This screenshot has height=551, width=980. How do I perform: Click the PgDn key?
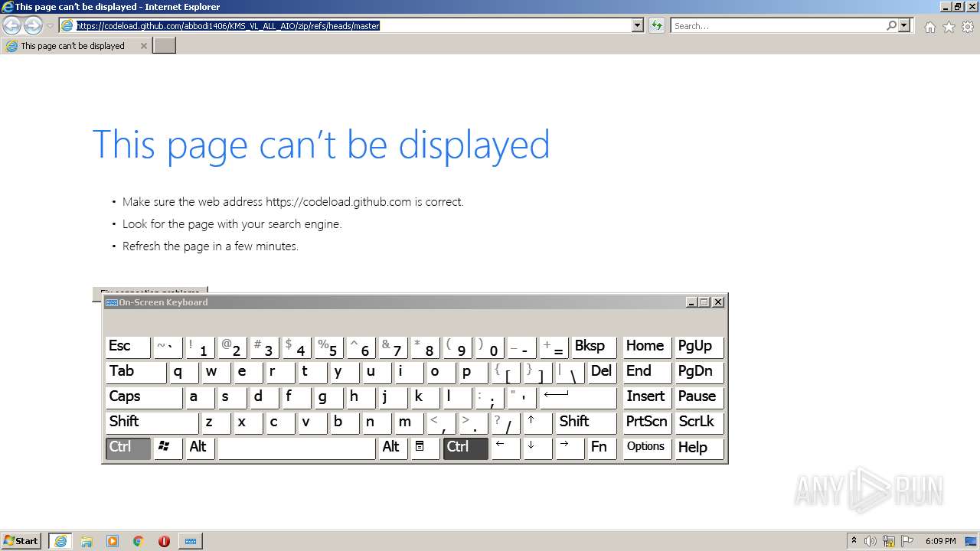click(699, 371)
